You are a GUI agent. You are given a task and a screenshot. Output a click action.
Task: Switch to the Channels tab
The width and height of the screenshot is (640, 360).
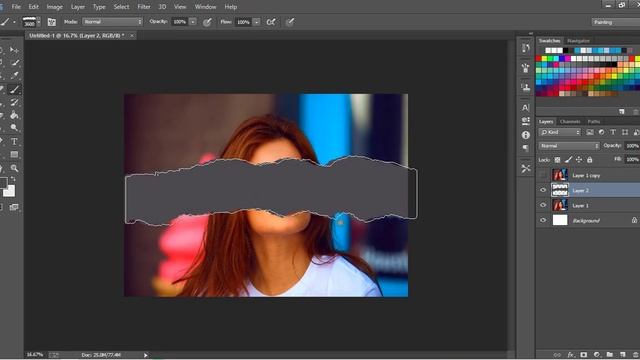(570, 122)
